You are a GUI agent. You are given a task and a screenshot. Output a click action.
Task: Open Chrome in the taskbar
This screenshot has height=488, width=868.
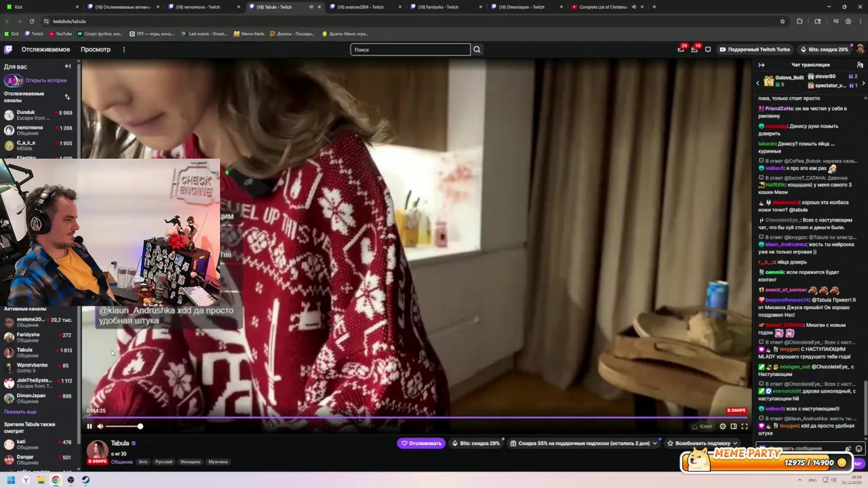click(x=56, y=480)
